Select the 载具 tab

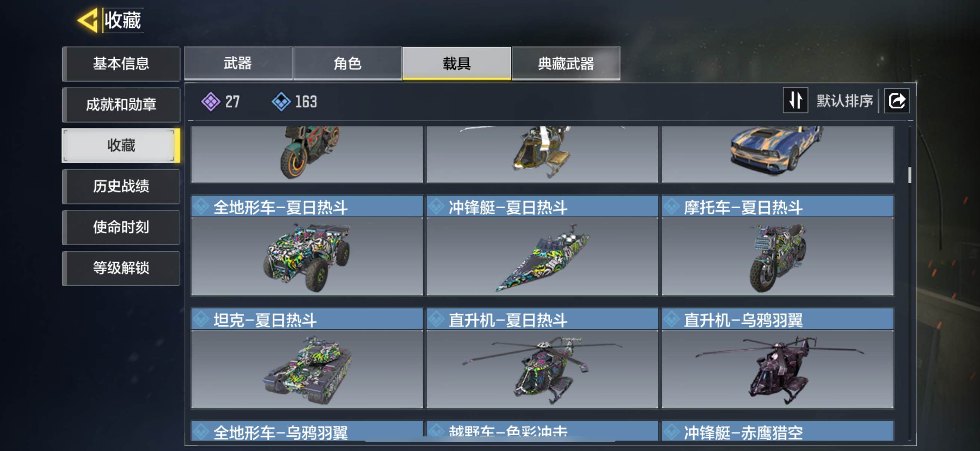pos(456,63)
